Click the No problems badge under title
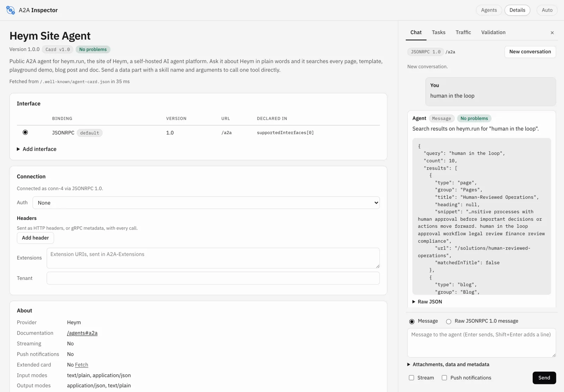 (x=93, y=50)
